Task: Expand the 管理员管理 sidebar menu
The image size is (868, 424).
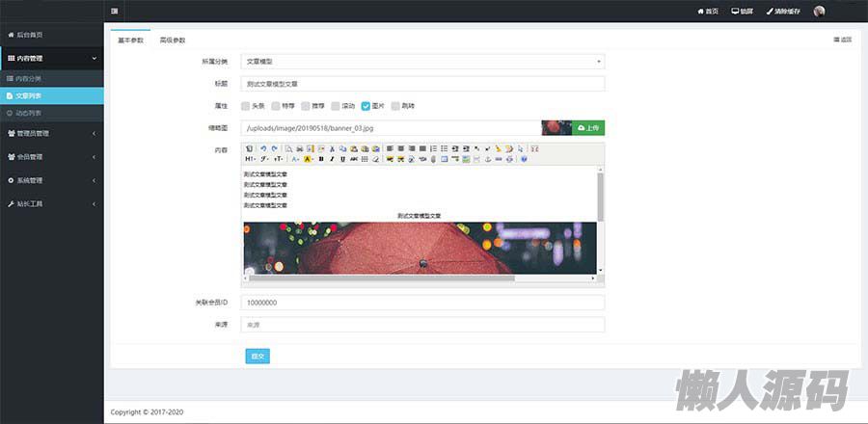Action: click(x=51, y=133)
